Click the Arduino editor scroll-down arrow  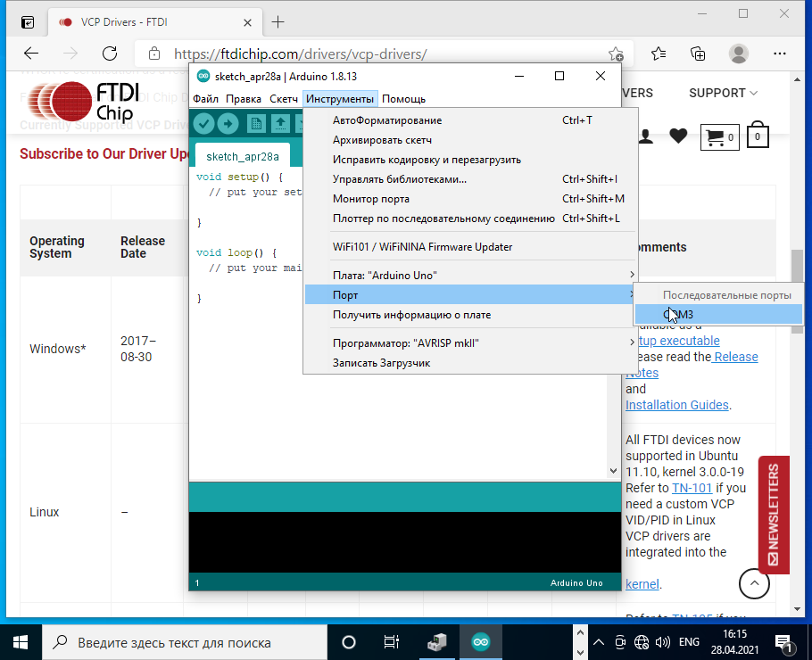[x=613, y=471]
